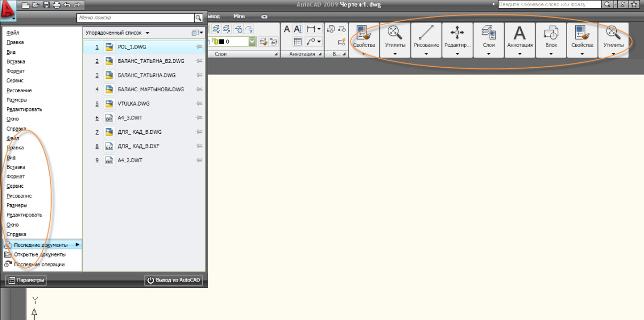The width and height of the screenshot is (644, 320).
Task: Pin the A4_3.DWT template in the list
Action: pyautogui.click(x=199, y=118)
